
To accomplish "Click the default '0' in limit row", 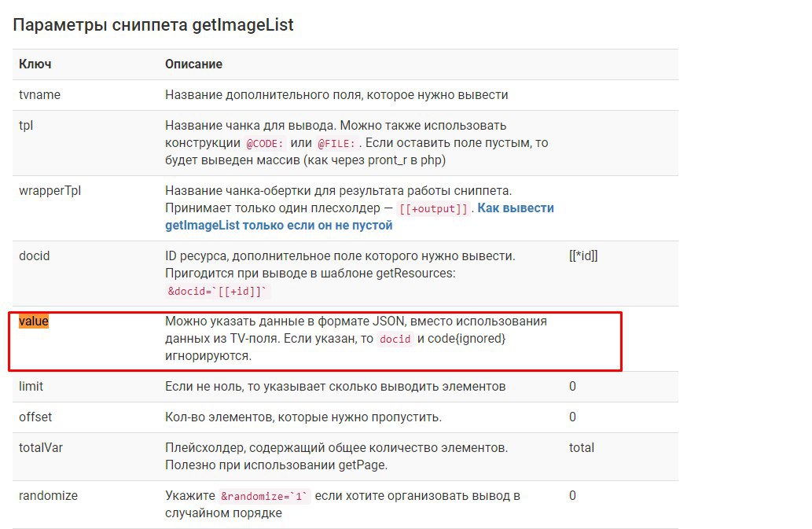I will point(572,386).
